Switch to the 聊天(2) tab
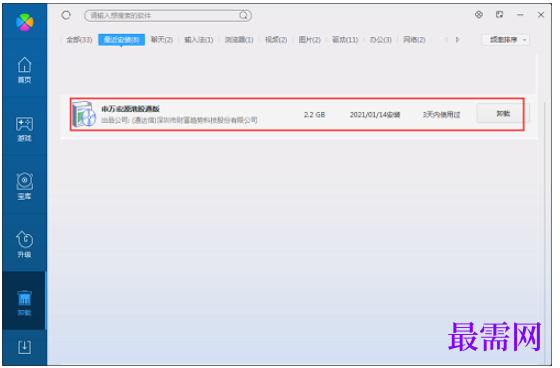 (161, 40)
